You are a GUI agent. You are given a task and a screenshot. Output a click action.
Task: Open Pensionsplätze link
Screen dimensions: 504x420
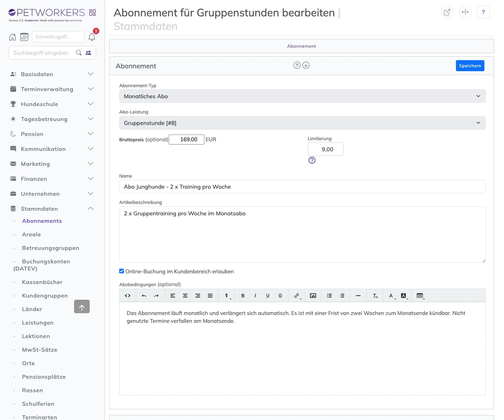coord(44,377)
